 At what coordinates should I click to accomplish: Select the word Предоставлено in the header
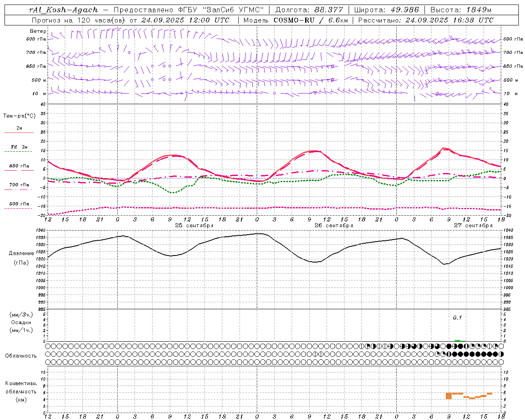point(144,10)
